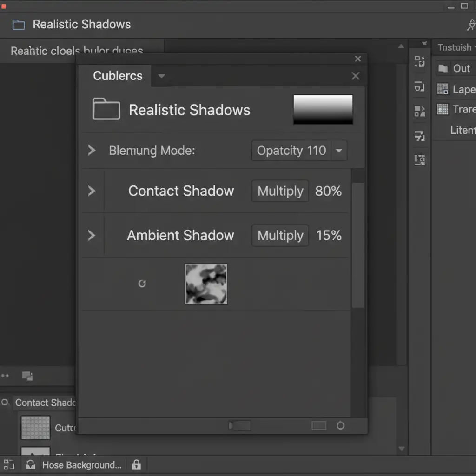
Task: Expand the Contact Shadow row
Action: (x=92, y=191)
